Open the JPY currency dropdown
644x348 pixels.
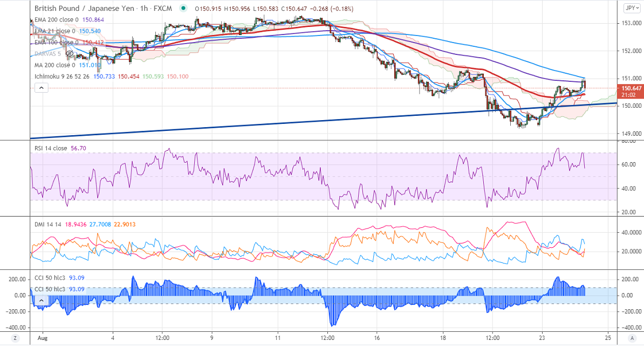631,8
